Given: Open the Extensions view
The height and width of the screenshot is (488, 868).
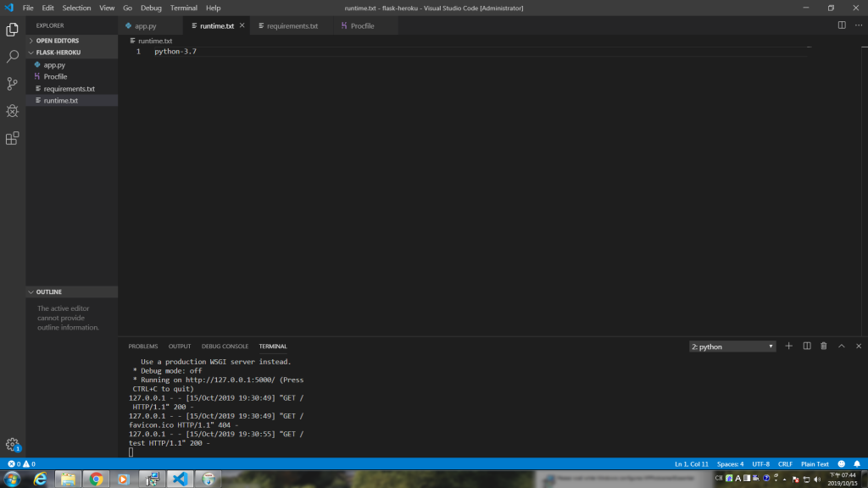Looking at the screenshot, I should [x=12, y=138].
